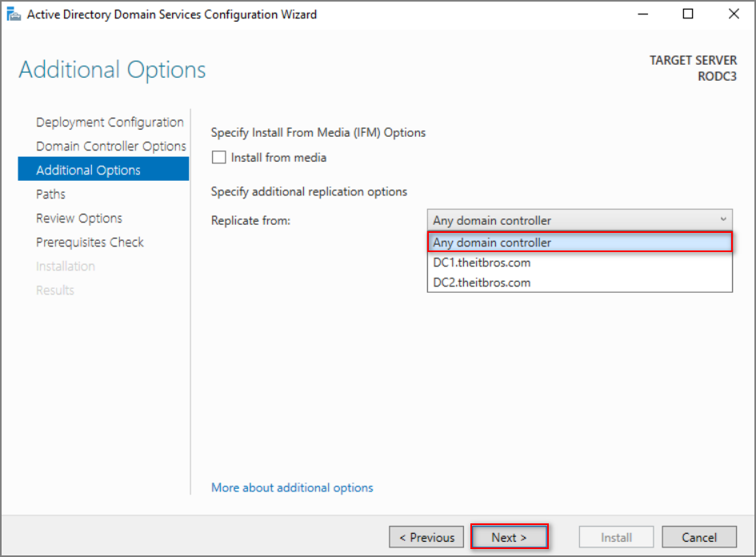Click the greyed-out Install button
The width and height of the screenshot is (756, 557).
616,537
